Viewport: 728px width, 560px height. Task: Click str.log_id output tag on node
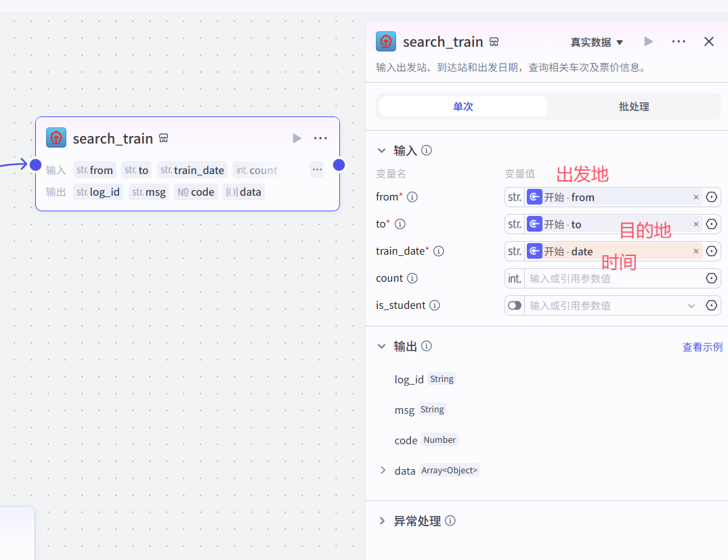click(x=98, y=192)
